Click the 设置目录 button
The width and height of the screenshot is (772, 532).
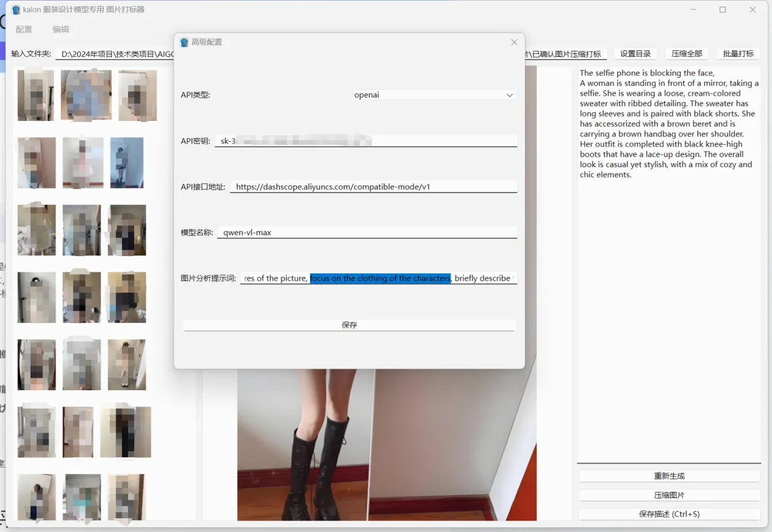(635, 54)
